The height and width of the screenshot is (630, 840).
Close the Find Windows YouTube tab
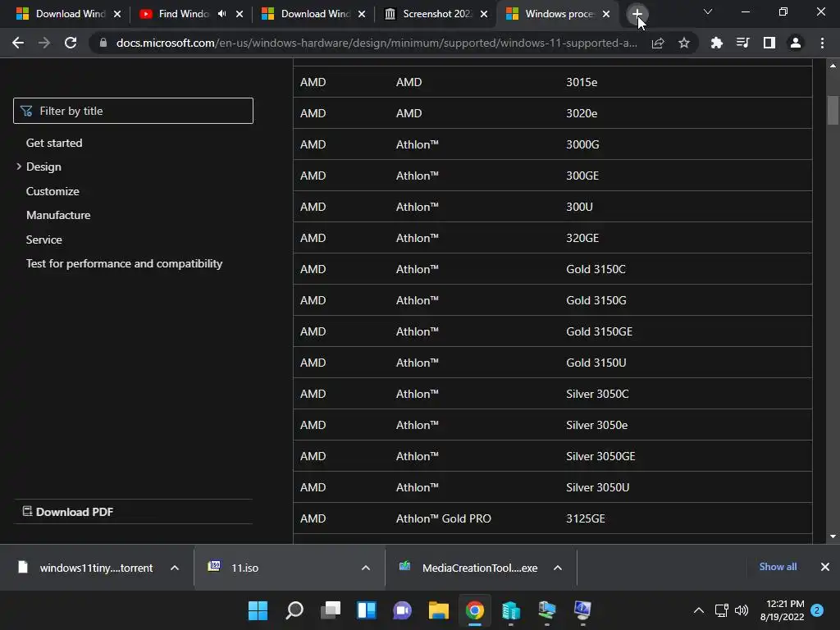[240, 14]
